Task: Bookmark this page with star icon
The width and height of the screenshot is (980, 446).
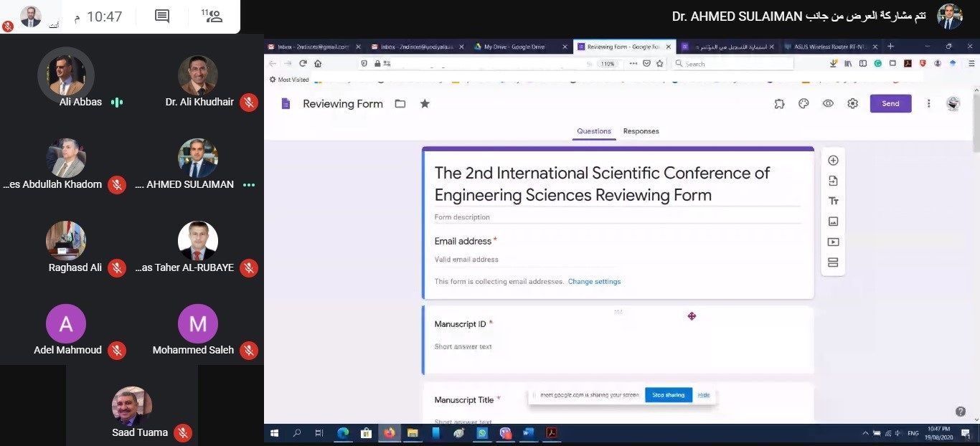Action: 659,63
